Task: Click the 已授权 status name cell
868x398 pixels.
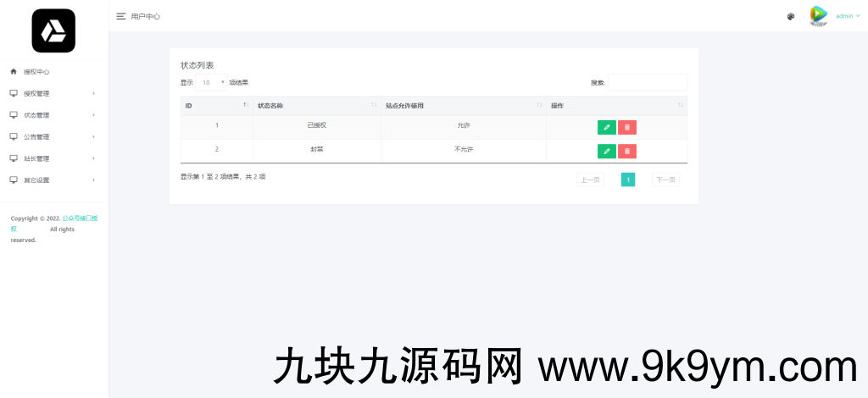Action: [x=317, y=125]
